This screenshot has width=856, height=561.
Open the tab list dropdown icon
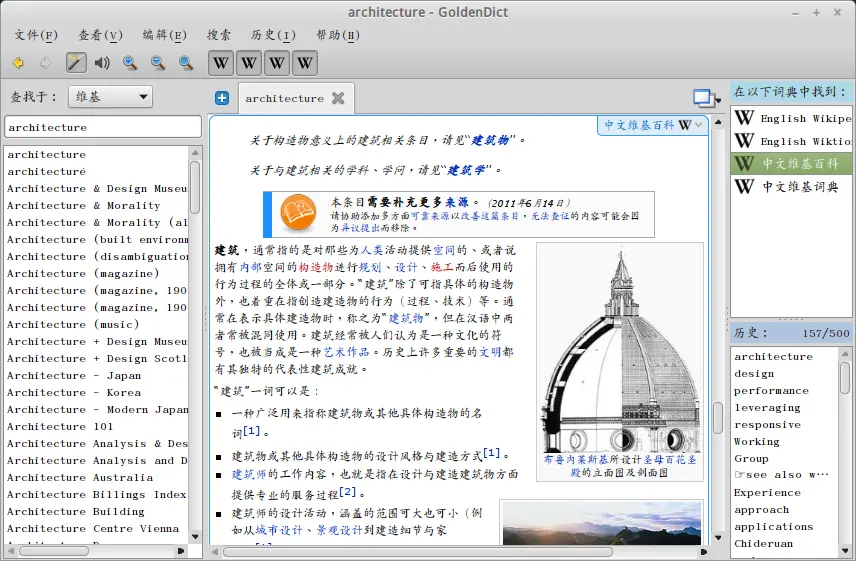coord(706,98)
